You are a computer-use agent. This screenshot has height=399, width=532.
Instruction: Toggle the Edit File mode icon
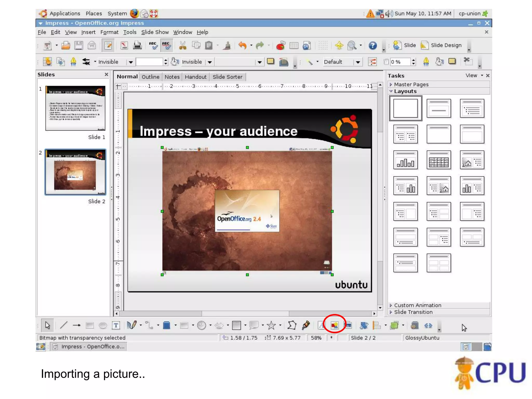point(108,45)
